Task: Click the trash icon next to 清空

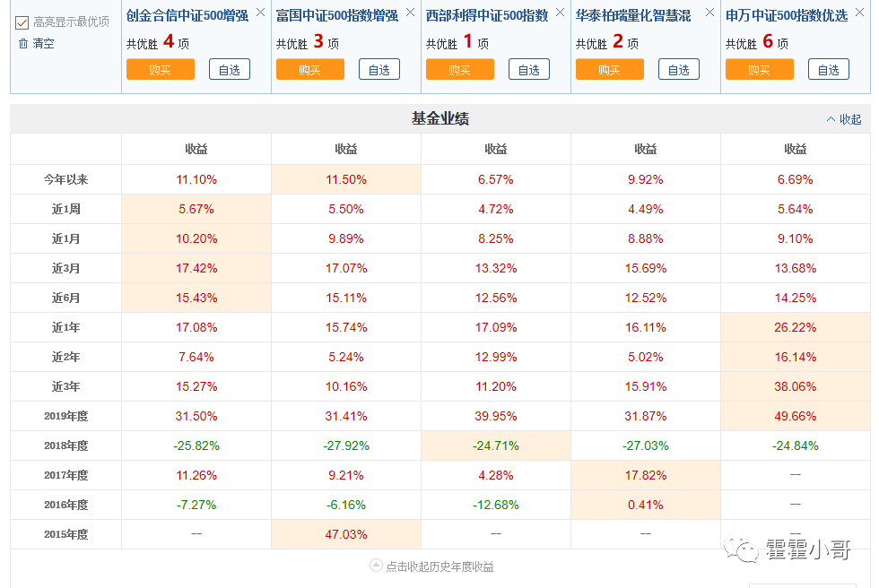Action: click(22, 43)
